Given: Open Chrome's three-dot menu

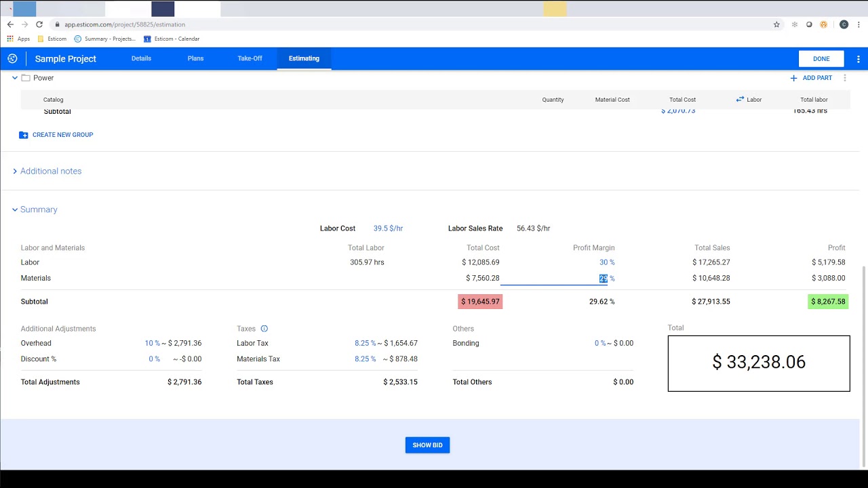Looking at the screenshot, I should click(x=859, y=24).
